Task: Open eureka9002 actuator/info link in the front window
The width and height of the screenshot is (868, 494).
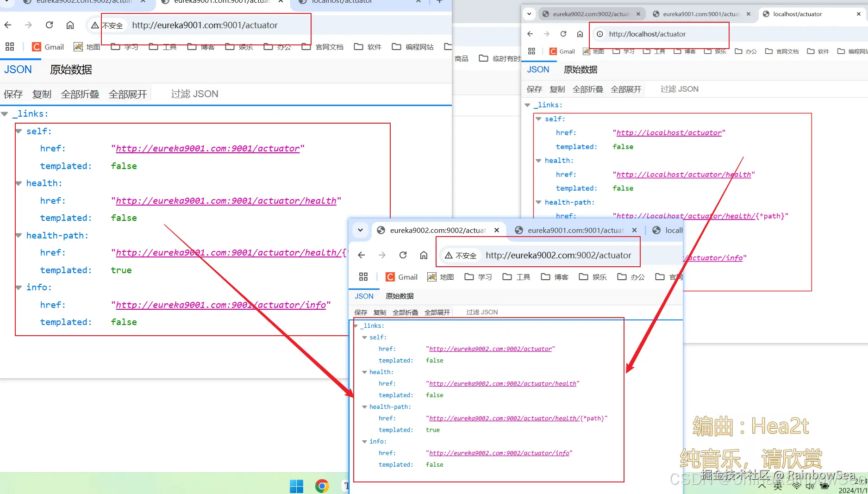Action: pos(499,453)
